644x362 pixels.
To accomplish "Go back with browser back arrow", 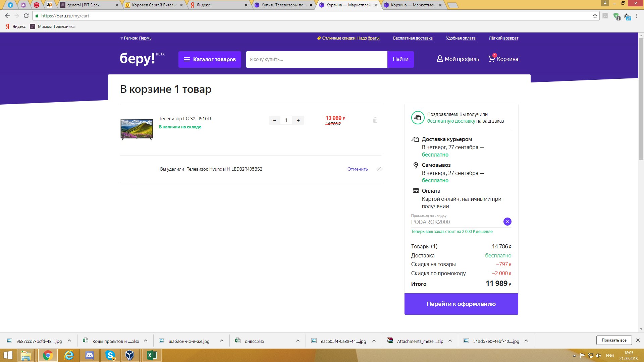I will 7,16.
